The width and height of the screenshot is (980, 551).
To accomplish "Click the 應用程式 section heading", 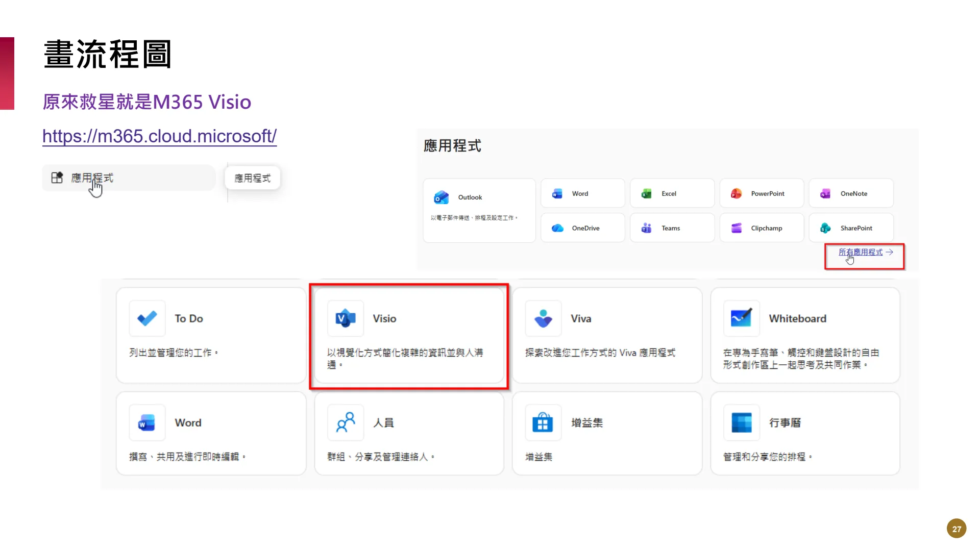I will click(452, 146).
